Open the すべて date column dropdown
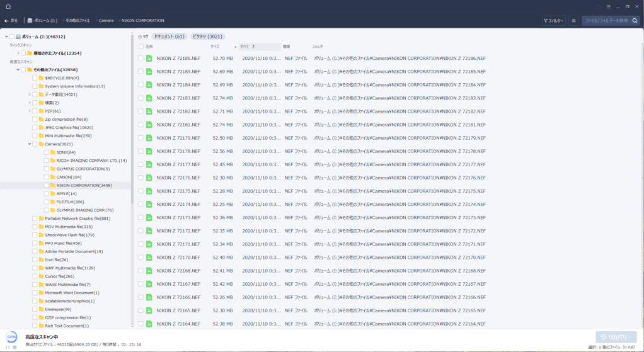Image resolution: width=644 pixels, height=352 pixels. (259, 47)
